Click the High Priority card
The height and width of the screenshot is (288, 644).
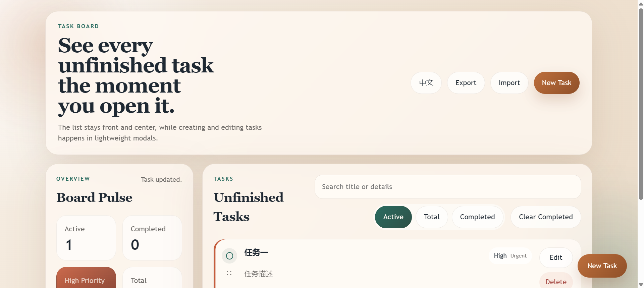pyautogui.click(x=86, y=278)
